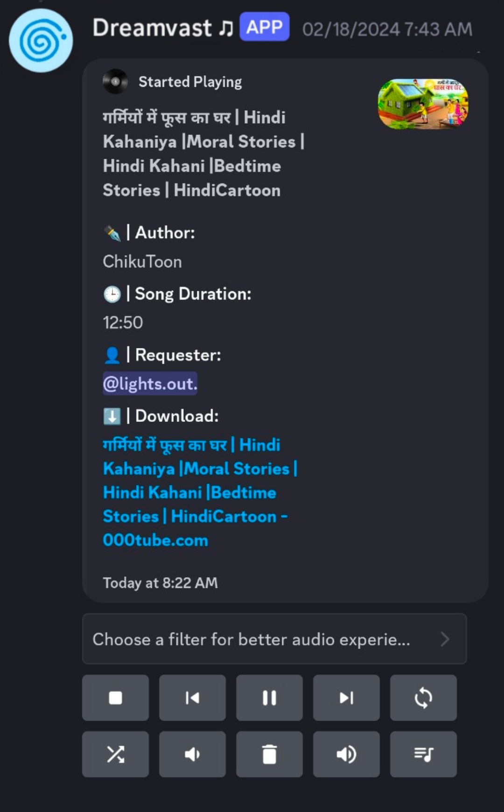The height and width of the screenshot is (812, 504).
Task: Click the vinyl disc Started Playing icon
Action: (115, 82)
